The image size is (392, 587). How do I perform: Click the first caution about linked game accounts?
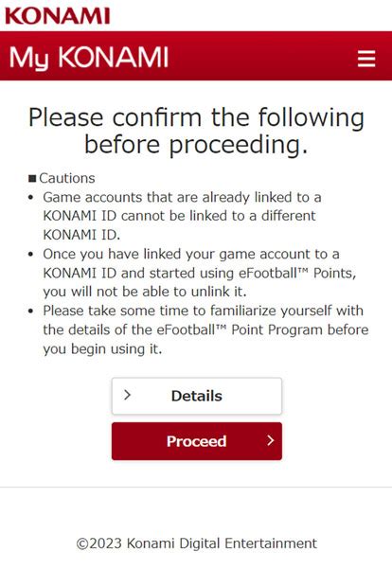pyautogui.click(x=182, y=216)
